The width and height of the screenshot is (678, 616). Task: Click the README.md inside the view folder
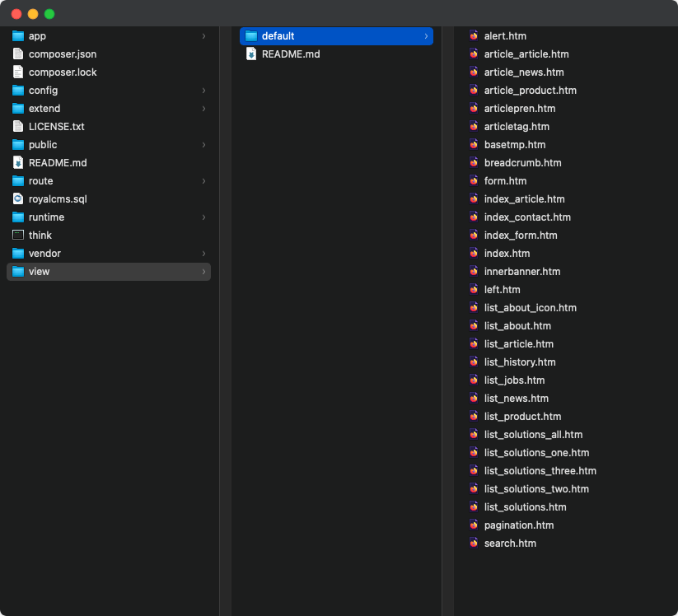[290, 54]
